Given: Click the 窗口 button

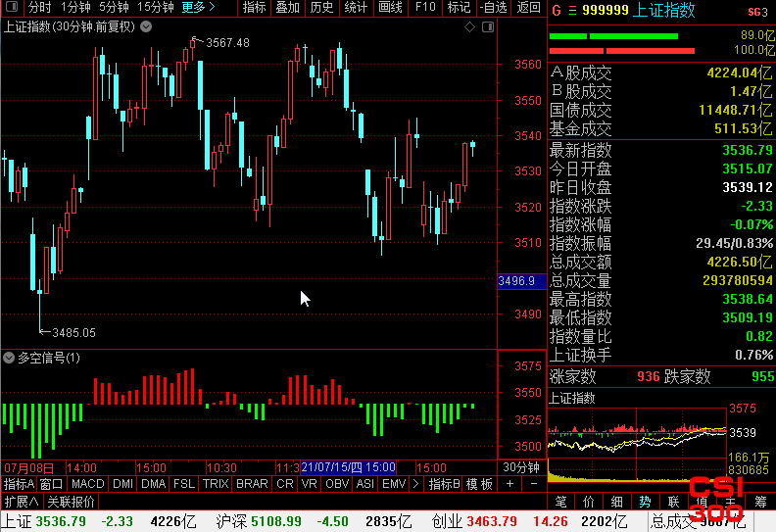Looking at the screenshot, I should pos(52,483).
